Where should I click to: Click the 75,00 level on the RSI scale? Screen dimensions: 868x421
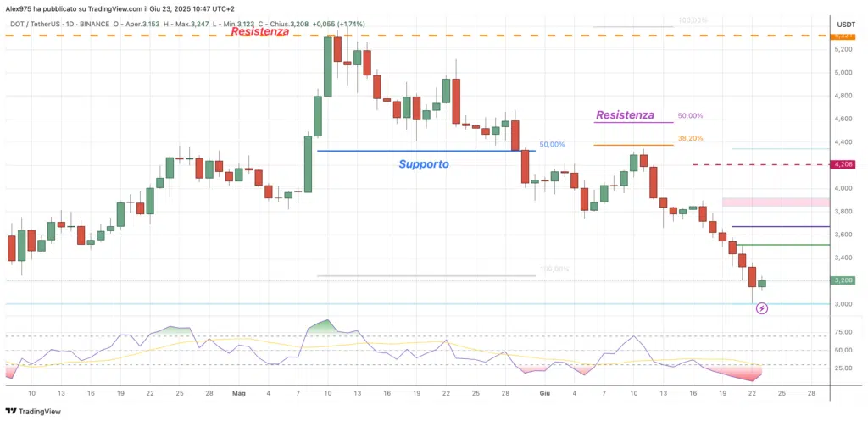[842, 335]
